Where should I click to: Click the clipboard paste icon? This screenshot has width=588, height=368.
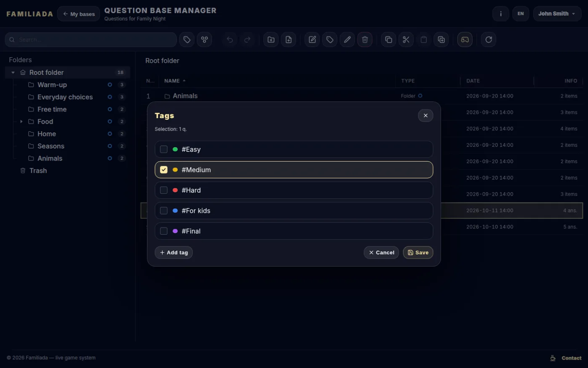(x=424, y=40)
